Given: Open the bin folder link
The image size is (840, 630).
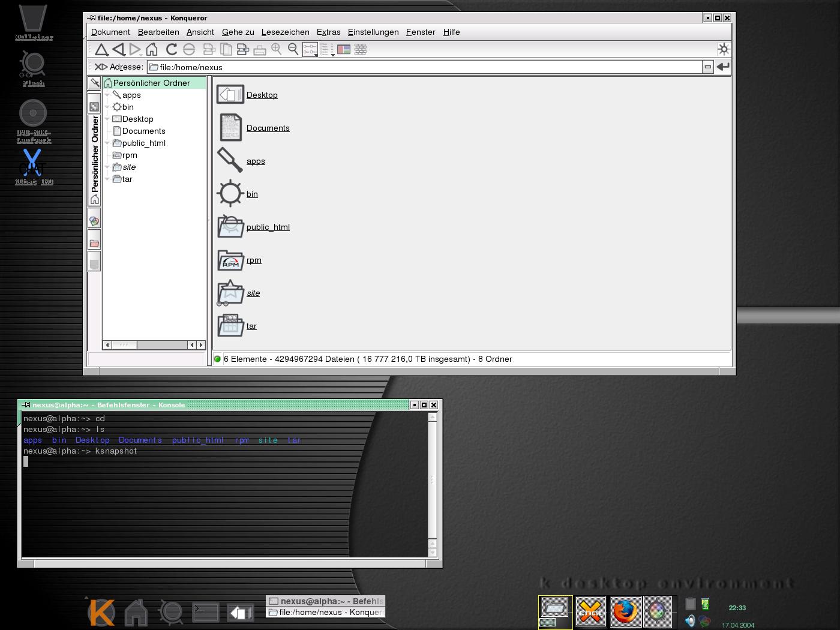Looking at the screenshot, I should click(x=252, y=194).
